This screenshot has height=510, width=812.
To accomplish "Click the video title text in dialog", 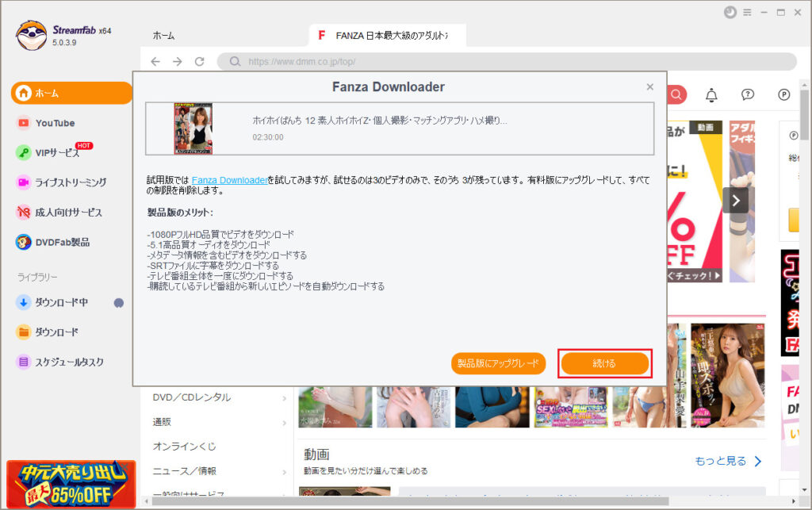I will 380,121.
